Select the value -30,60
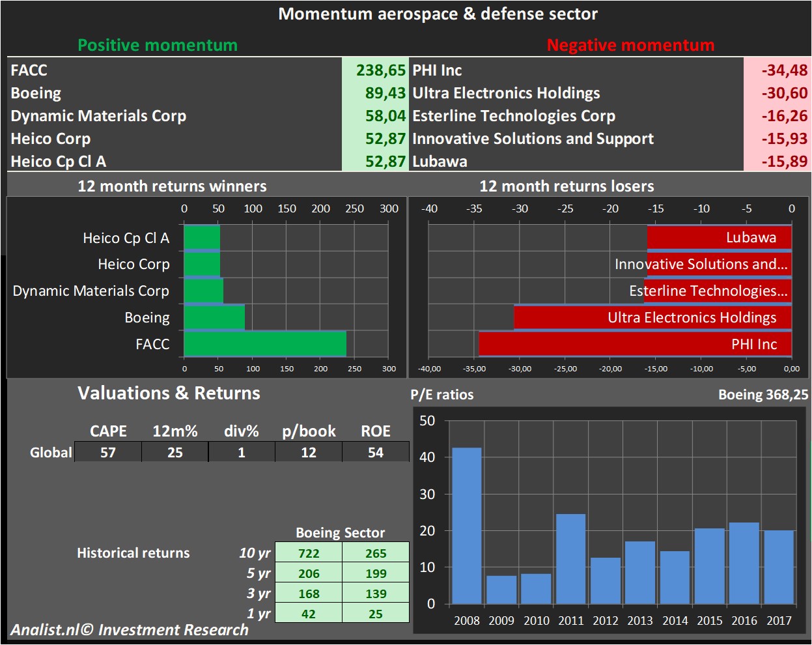The width and height of the screenshot is (812, 645). 785,93
